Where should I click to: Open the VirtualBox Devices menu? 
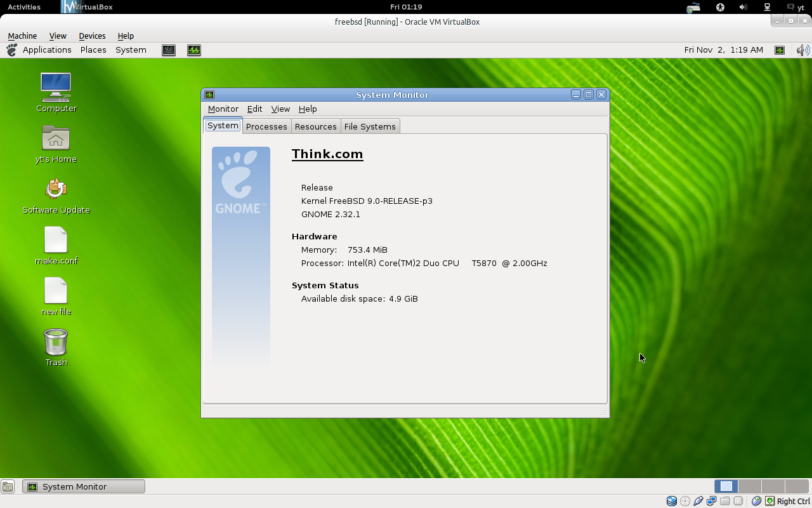point(92,36)
